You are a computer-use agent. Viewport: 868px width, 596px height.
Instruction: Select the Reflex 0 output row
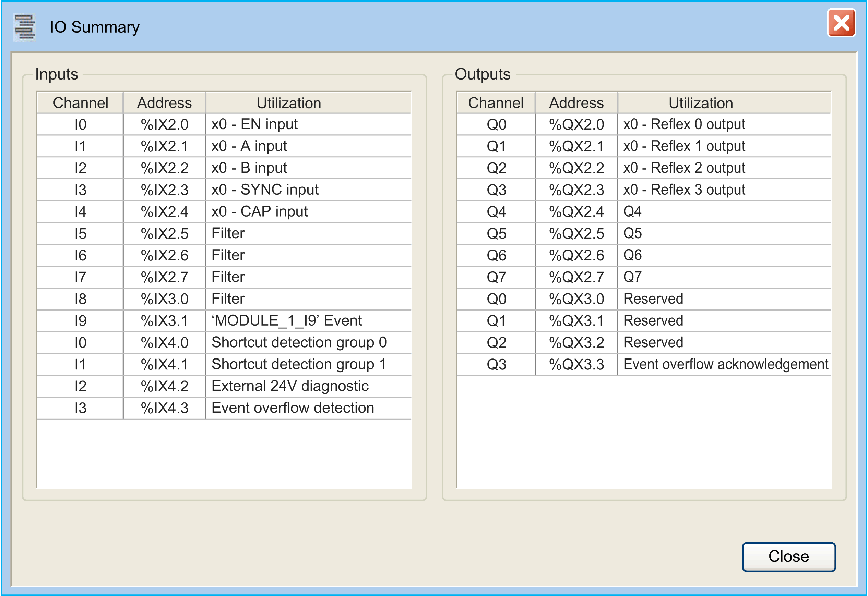click(x=684, y=124)
